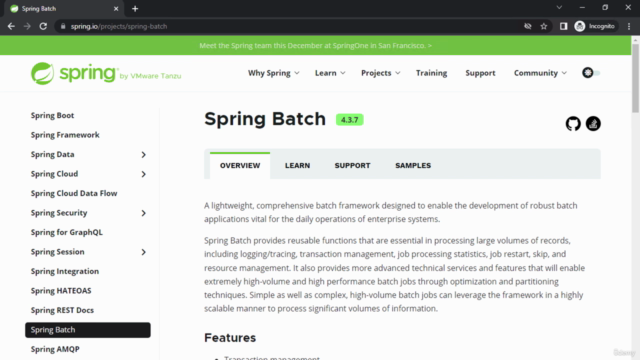Image resolution: width=640 pixels, height=360 pixels.
Task: Expand the Learn dropdown menu
Action: coord(330,73)
